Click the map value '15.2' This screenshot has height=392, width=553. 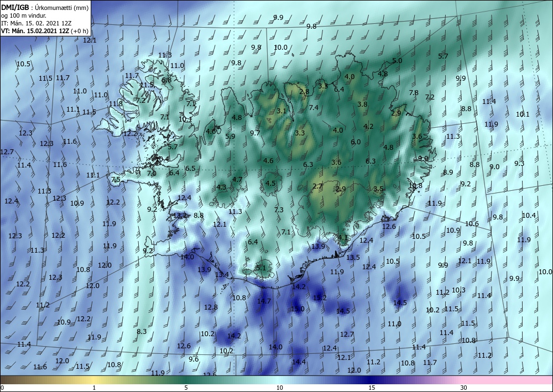click(x=320, y=298)
